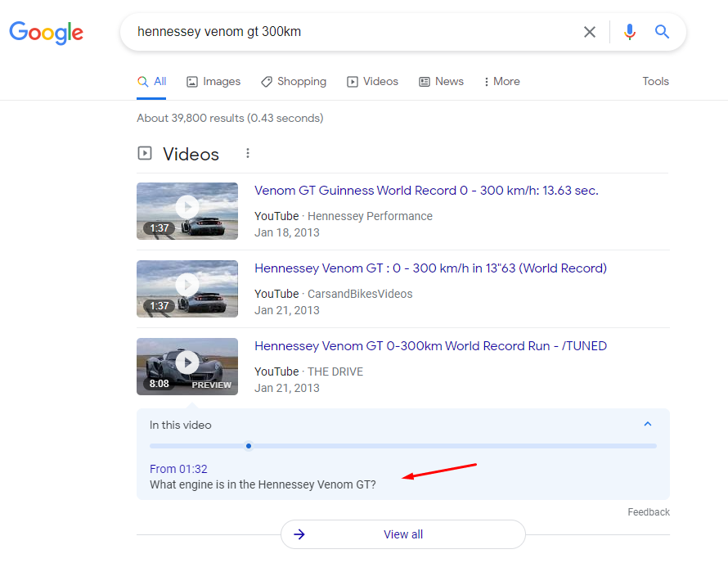Click the video timeline marker dot
Viewport: 728px width, 572px height.
(249, 446)
